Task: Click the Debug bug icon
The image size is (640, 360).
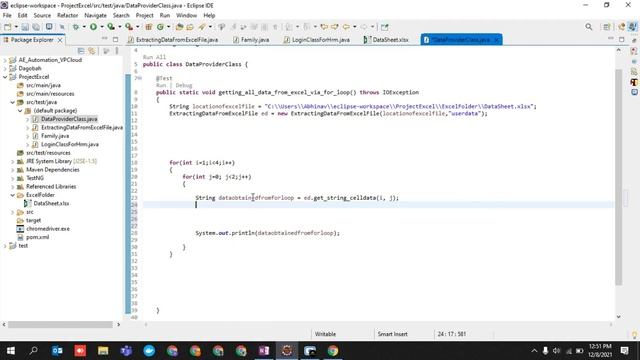Action: [76, 27]
